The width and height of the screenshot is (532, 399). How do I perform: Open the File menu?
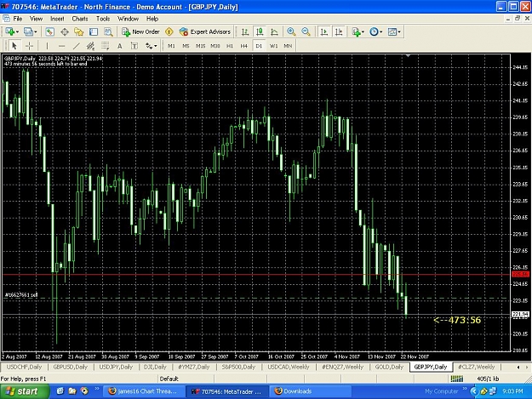17,19
